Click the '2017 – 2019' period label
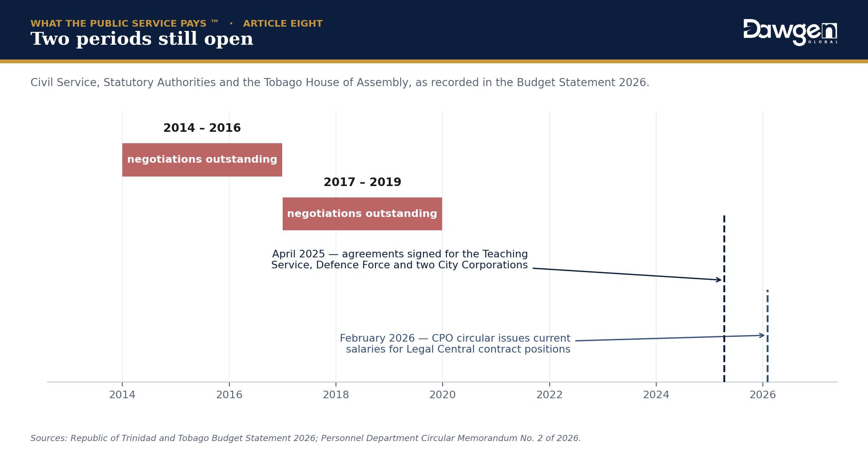This screenshot has width=868, height=452. [363, 183]
